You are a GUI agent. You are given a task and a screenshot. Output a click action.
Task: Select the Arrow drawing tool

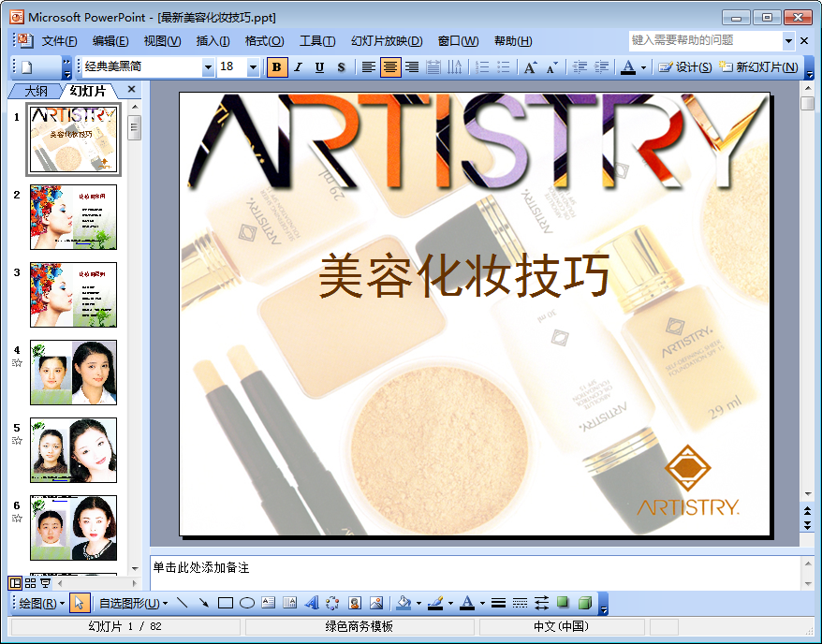[x=203, y=603]
